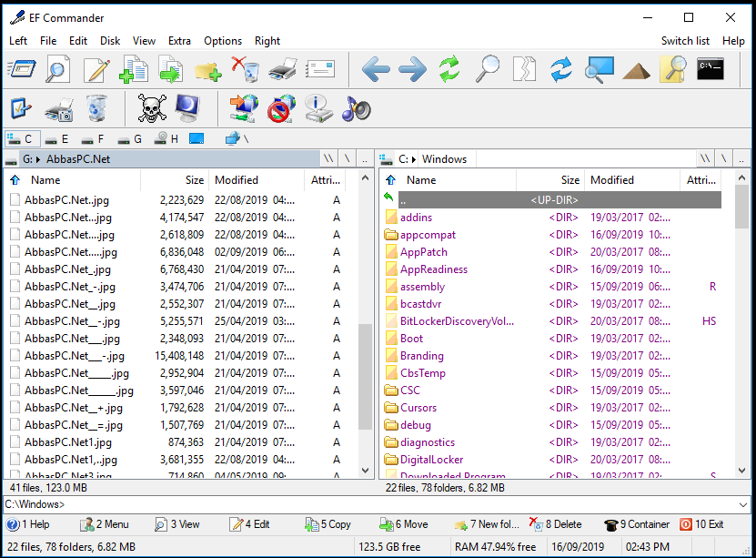Open the Right menu
Image resolution: width=756 pixels, height=558 pixels.
(267, 41)
